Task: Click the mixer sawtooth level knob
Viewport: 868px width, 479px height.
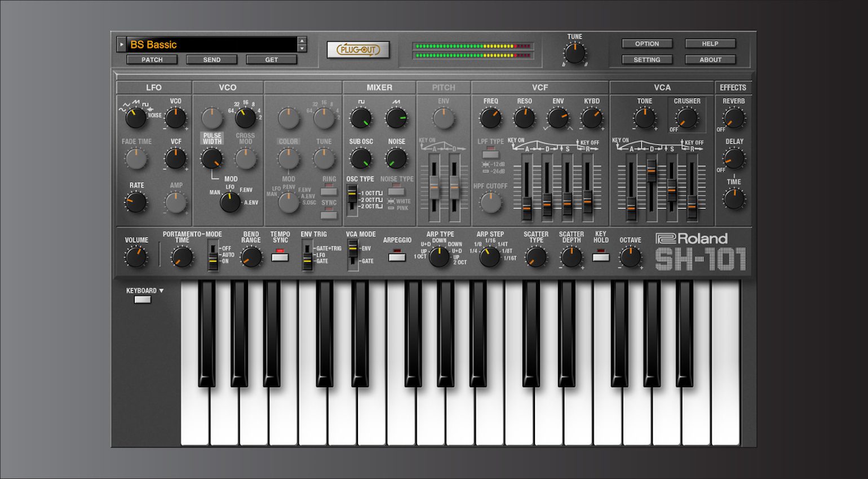Action: (x=396, y=118)
